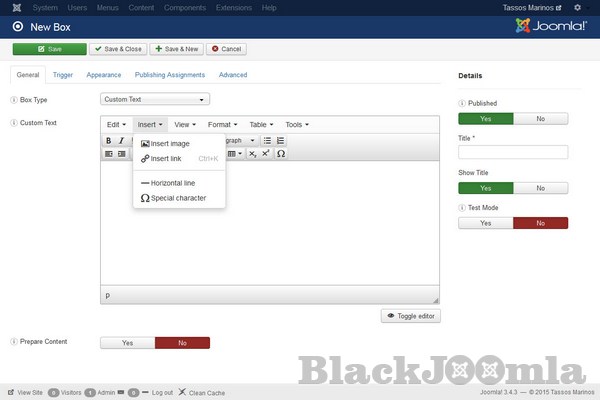Viewport: 600px width, 400px height.
Task: Click the omega special character toolbar icon
Action: coord(281,154)
